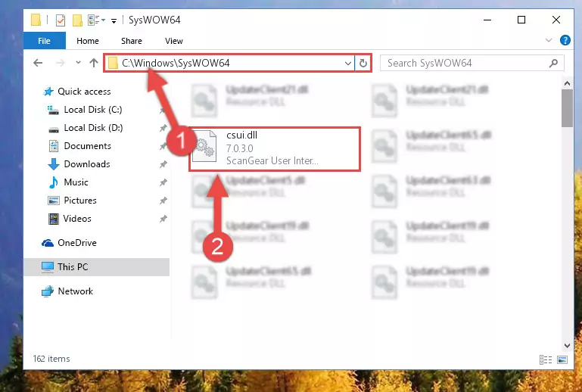
Task: Click the scrollbar up arrow
Action: tap(567, 83)
